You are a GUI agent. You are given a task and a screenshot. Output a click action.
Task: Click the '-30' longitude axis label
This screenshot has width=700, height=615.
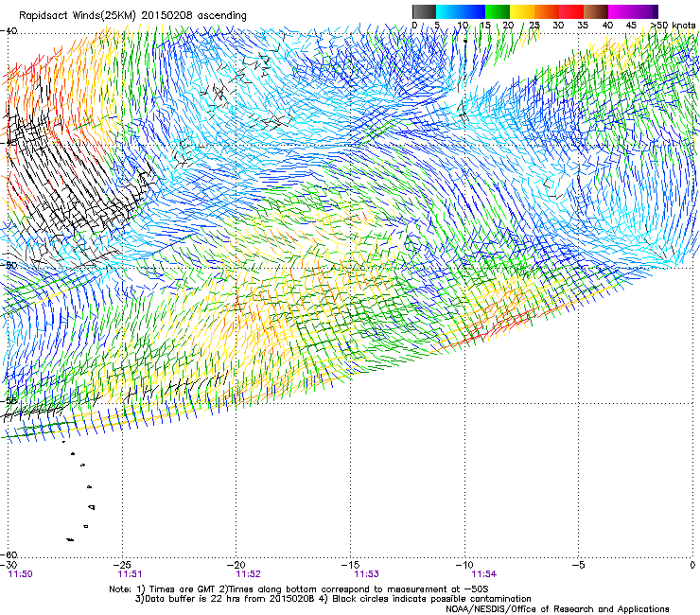(9, 565)
